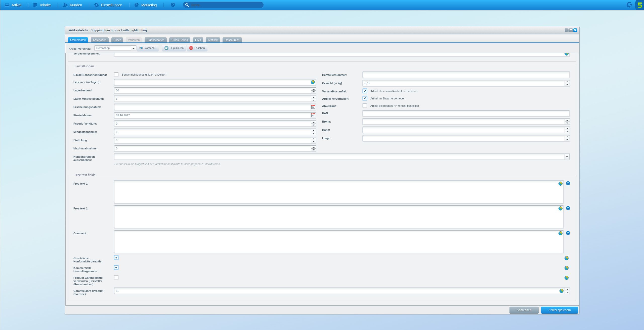The height and width of the screenshot is (330, 644).
Task: Click the globe translation icon in Lieferzeit field
Action: [x=313, y=82]
